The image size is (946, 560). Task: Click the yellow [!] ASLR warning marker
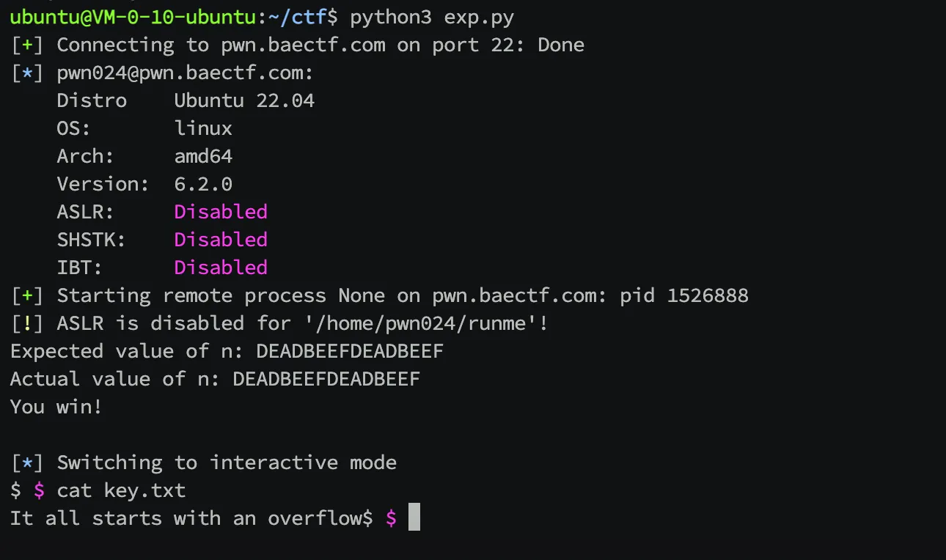(x=28, y=323)
